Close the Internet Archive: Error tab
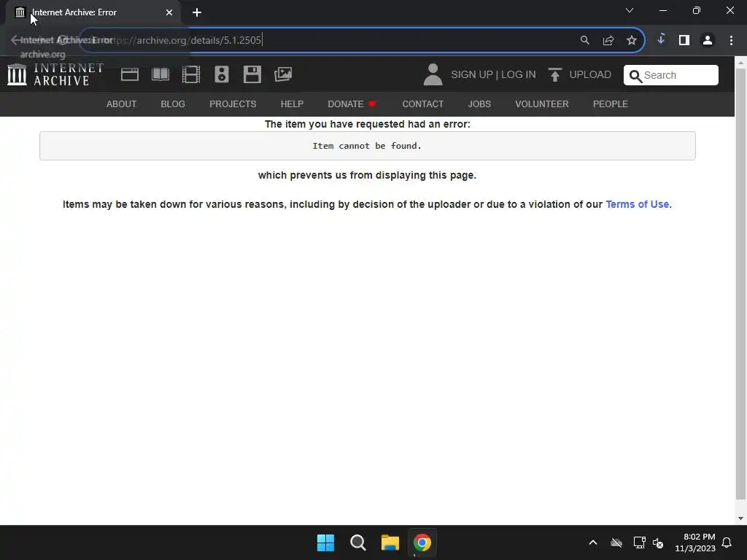The image size is (747, 560). [x=169, y=12]
